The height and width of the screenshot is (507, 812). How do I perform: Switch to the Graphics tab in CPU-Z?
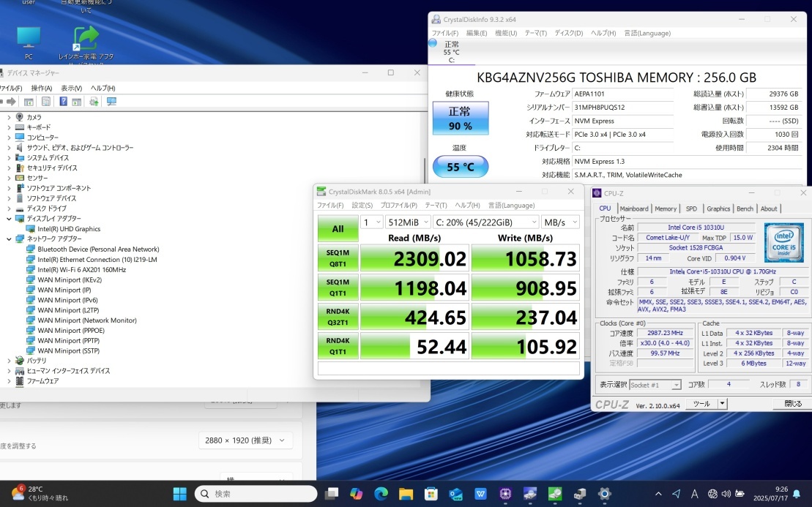pos(718,209)
